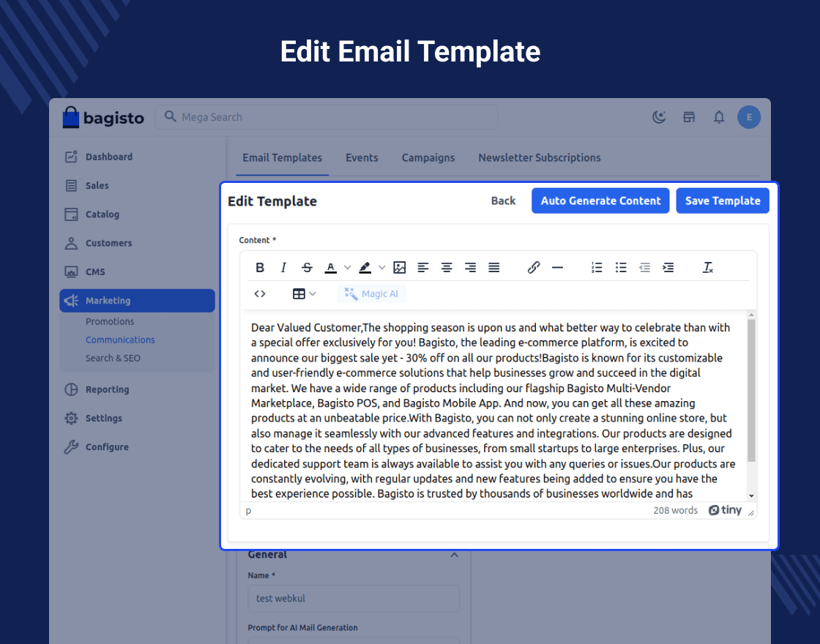
Task: Click the text color A icon
Action: (x=330, y=268)
